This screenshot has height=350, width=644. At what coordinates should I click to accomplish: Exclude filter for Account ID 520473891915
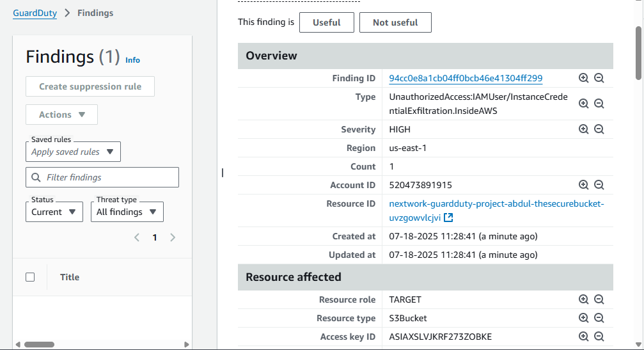tap(599, 185)
